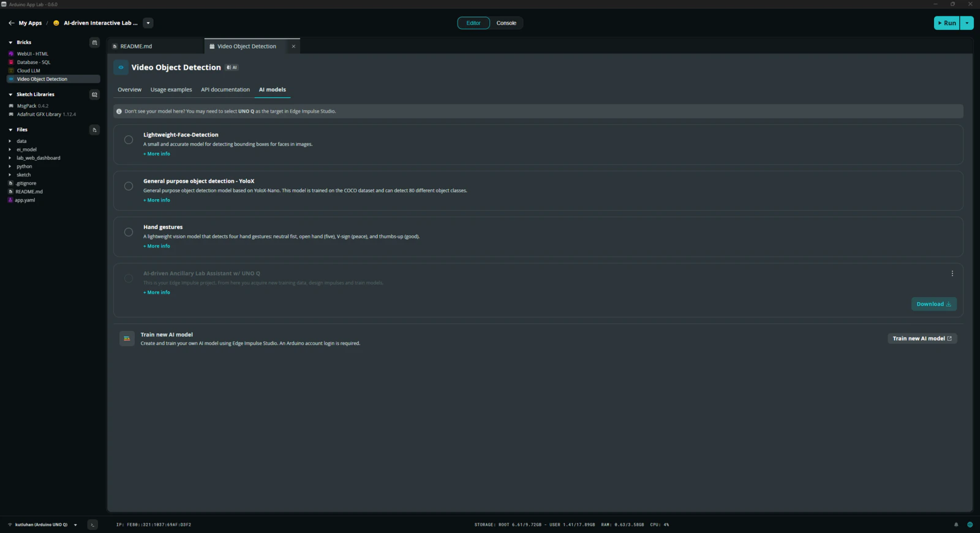Open the Sketch Libraries add library icon

[x=94, y=94]
